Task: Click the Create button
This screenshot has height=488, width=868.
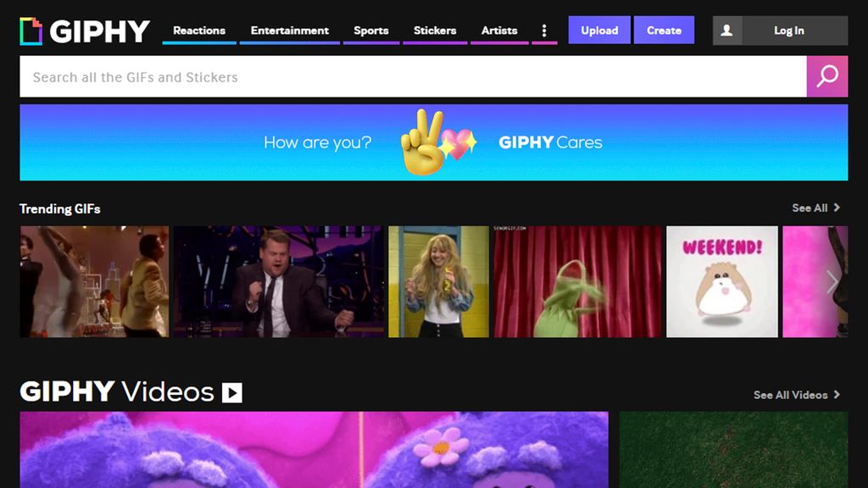Action: [x=665, y=30]
